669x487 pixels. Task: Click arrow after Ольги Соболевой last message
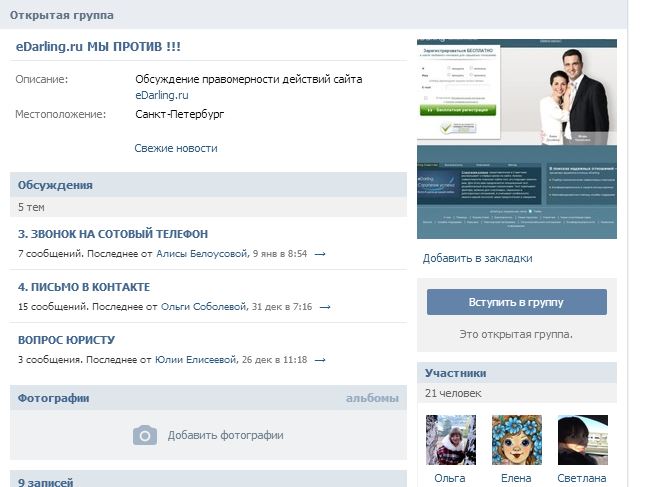(325, 307)
